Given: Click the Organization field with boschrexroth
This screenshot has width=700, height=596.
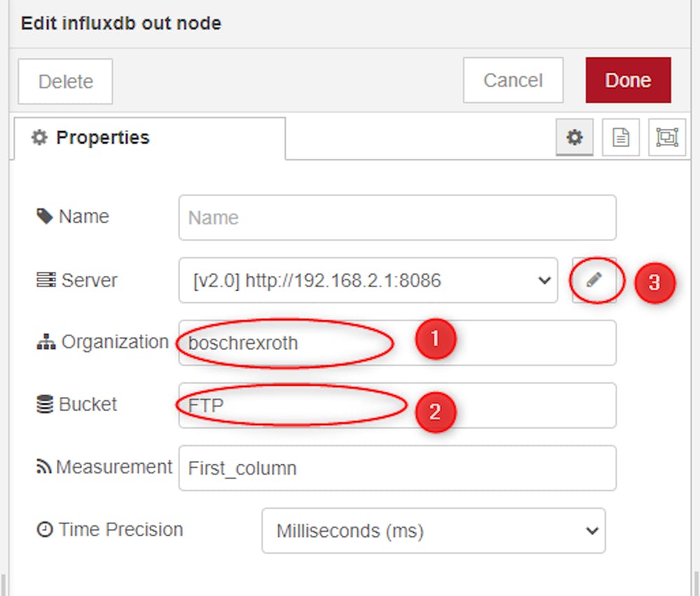Looking at the screenshot, I should coord(397,342).
